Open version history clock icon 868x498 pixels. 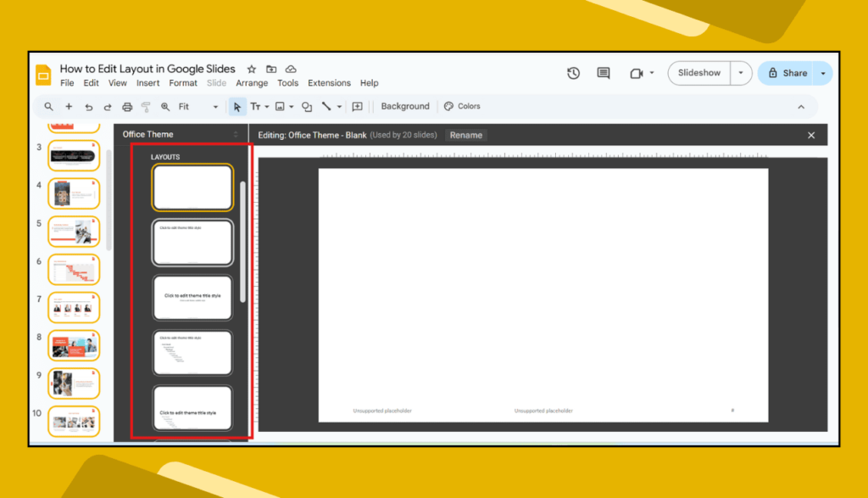click(x=573, y=73)
